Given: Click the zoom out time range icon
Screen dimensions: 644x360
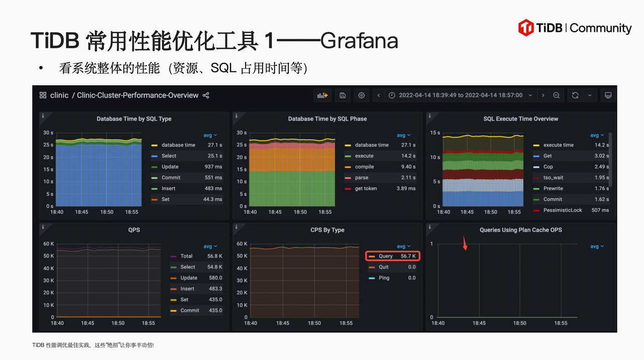Looking at the screenshot, I should [x=556, y=95].
